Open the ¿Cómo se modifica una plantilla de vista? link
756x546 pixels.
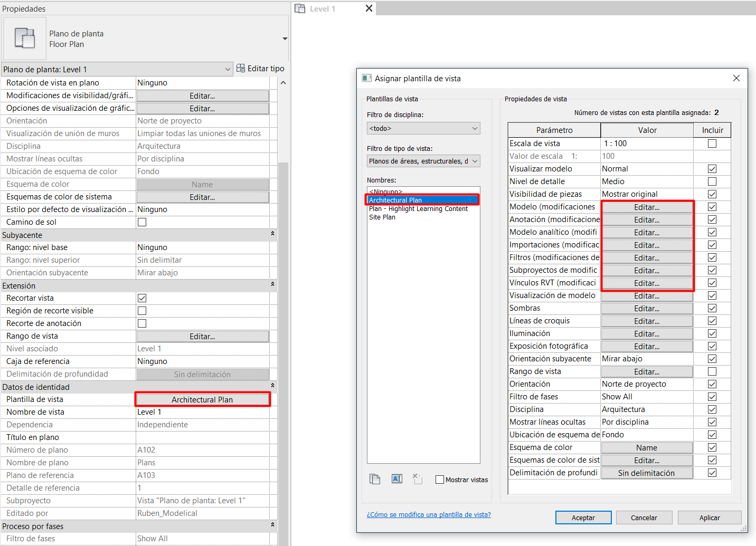pos(429,514)
